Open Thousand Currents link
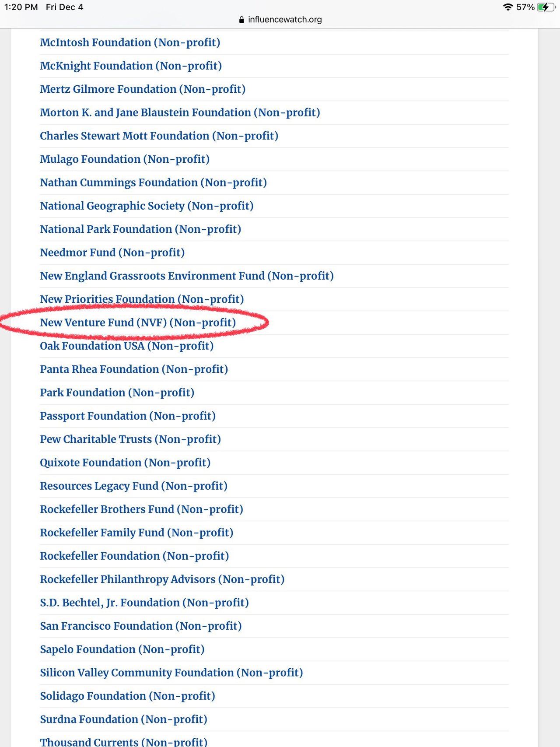This screenshot has width=560, height=747. (x=123, y=742)
